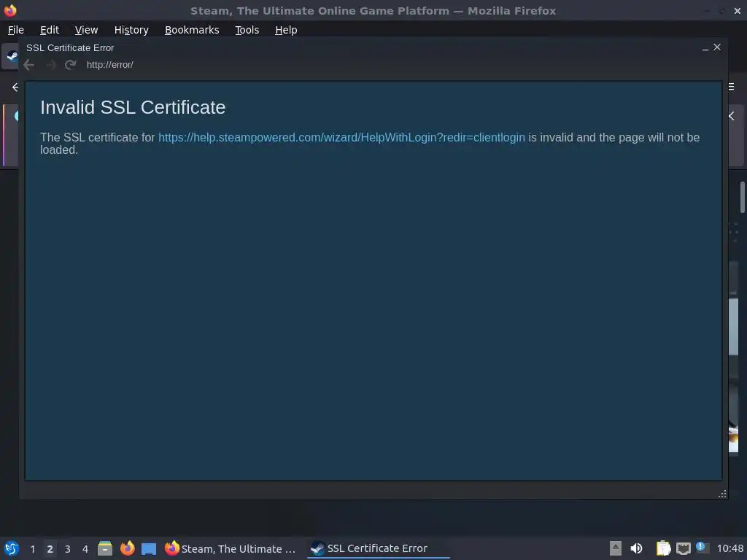Click the Invalid SSL Certificate heading
Viewport: 747px width, 560px height.
click(133, 108)
